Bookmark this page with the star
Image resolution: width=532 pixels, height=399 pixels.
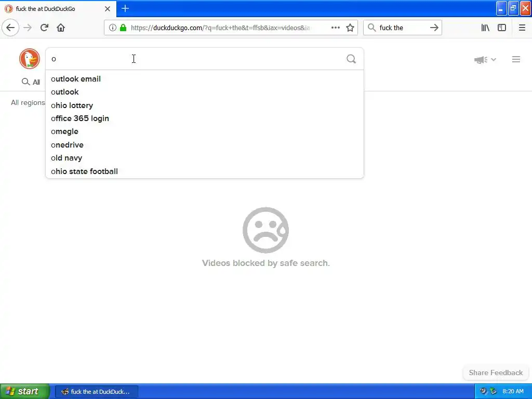pos(350,28)
